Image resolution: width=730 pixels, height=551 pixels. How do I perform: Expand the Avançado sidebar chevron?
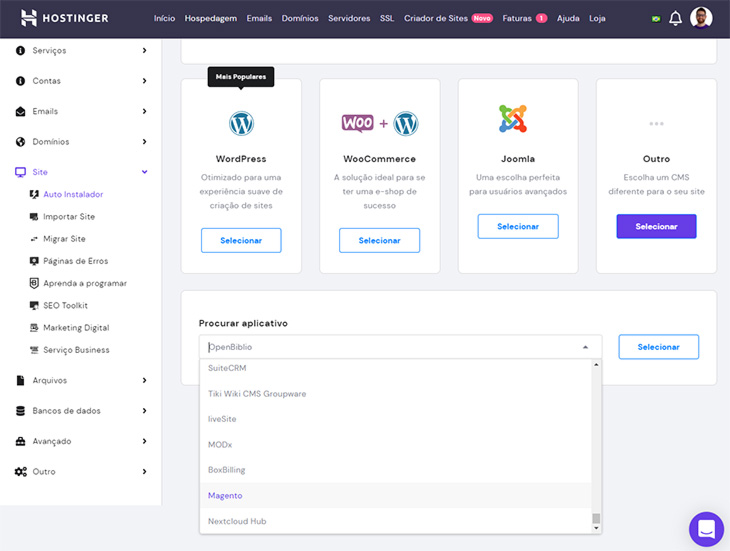pyautogui.click(x=144, y=441)
